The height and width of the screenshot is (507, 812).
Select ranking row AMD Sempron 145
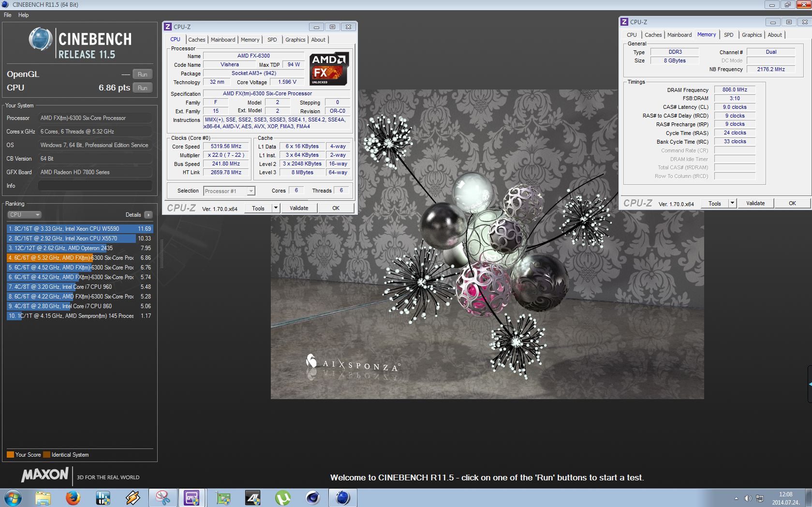(x=80, y=316)
